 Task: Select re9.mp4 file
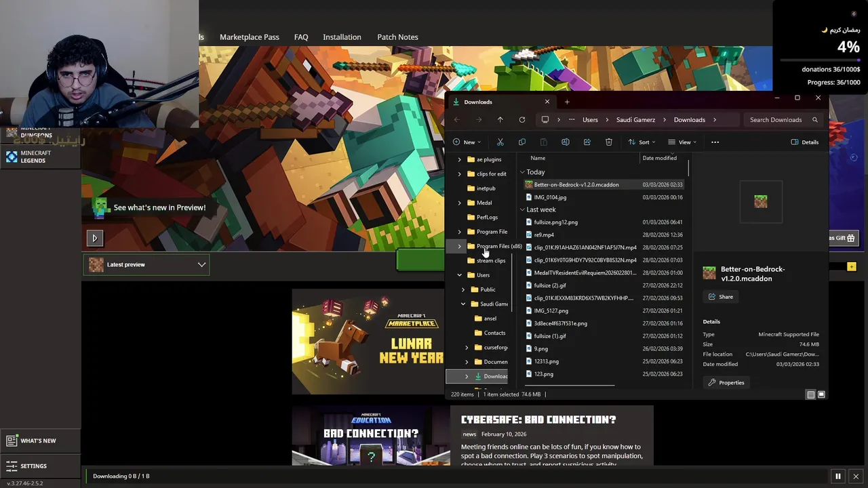604,235
